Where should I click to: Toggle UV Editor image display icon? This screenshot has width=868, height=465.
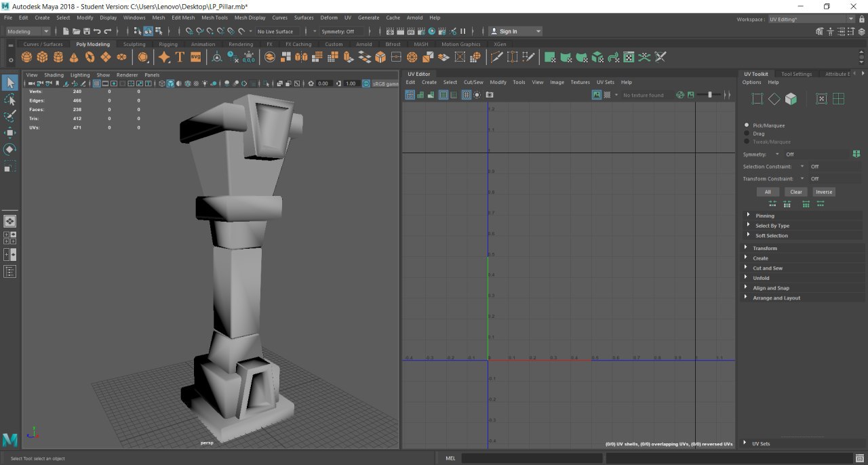tap(596, 95)
